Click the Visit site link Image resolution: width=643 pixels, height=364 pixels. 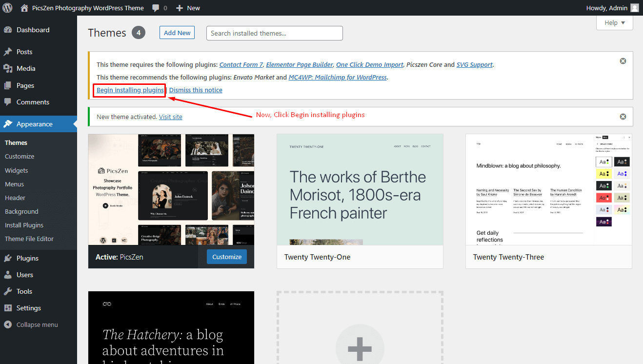[x=171, y=117]
